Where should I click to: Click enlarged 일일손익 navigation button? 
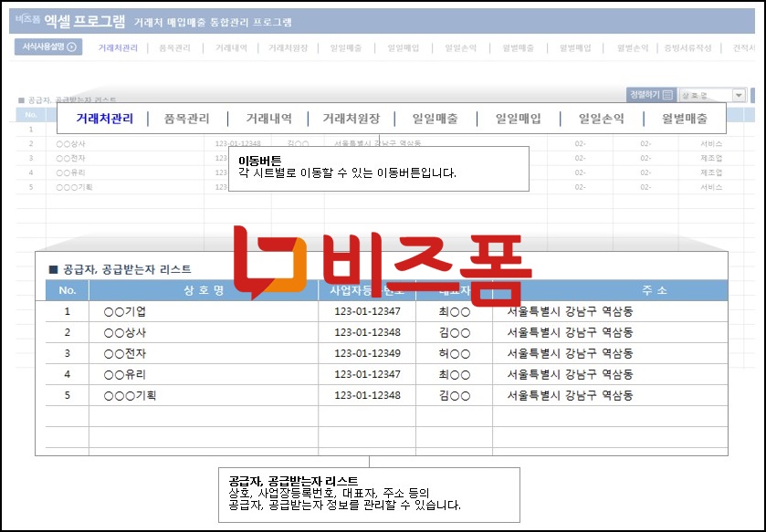(x=601, y=118)
